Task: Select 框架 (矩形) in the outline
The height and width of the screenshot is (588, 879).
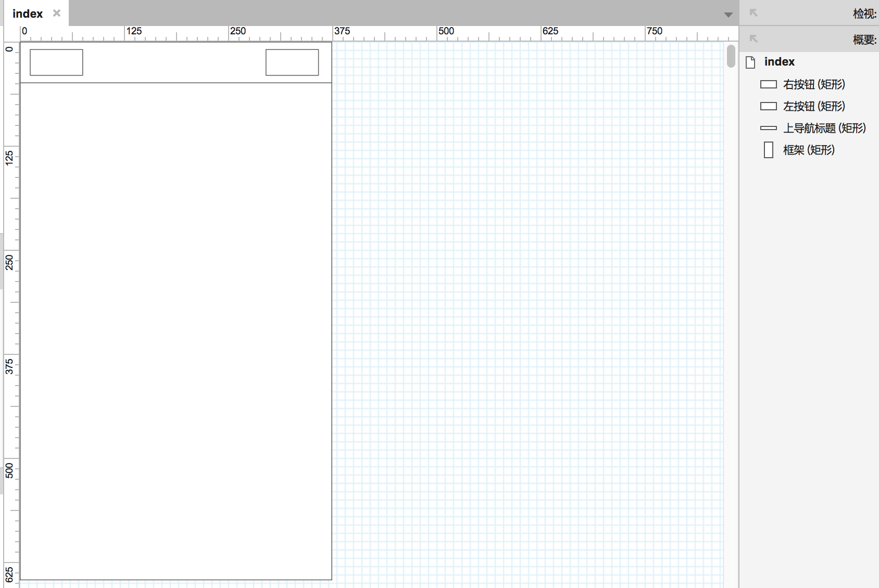Action: click(x=809, y=150)
